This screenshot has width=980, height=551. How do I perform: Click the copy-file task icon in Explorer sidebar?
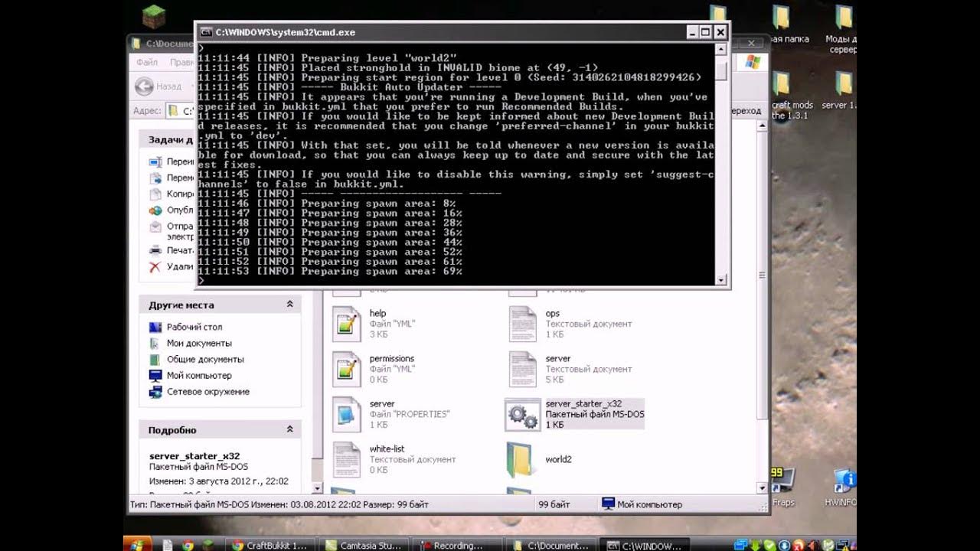[155, 194]
